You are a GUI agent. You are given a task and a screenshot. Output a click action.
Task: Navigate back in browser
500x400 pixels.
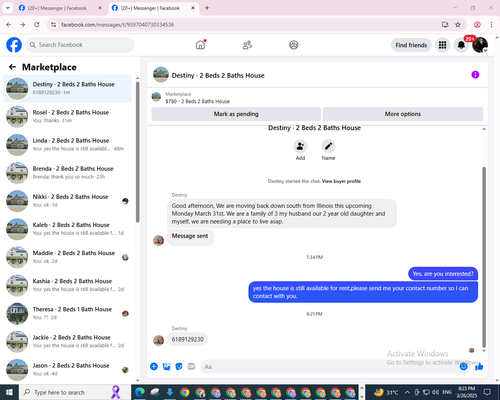point(9,24)
